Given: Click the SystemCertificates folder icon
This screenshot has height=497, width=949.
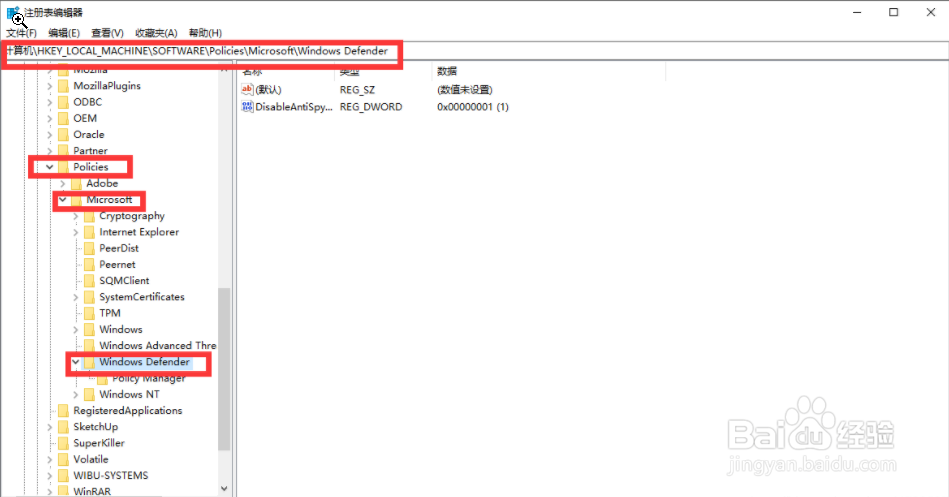Looking at the screenshot, I should 89,297.
